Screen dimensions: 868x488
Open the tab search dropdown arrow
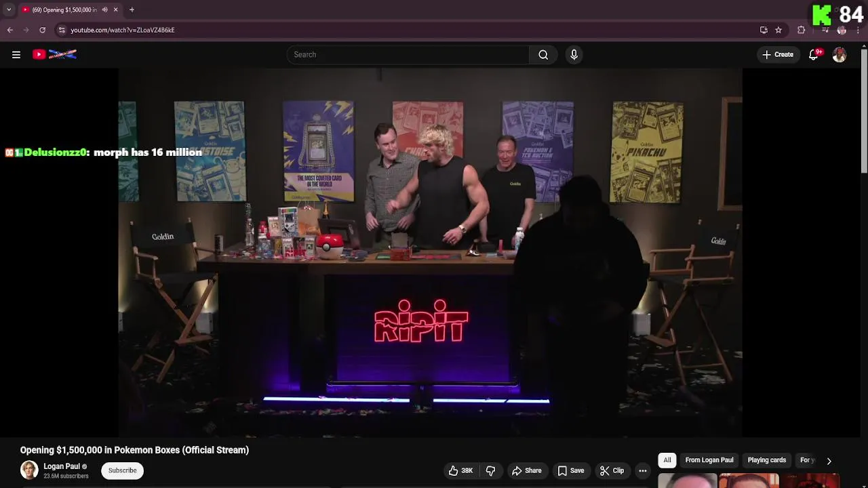point(9,9)
